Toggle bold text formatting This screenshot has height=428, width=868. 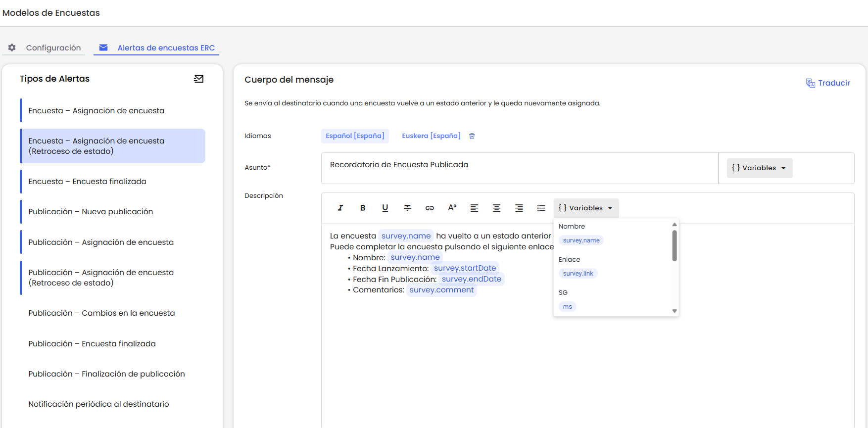tap(363, 208)
